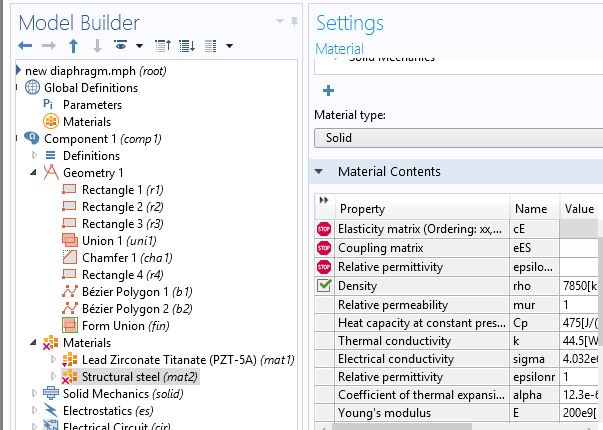This screenshot has width=603, height=430.
Task: Collapse the Material Contents section
Action: (x=320, y=172)
